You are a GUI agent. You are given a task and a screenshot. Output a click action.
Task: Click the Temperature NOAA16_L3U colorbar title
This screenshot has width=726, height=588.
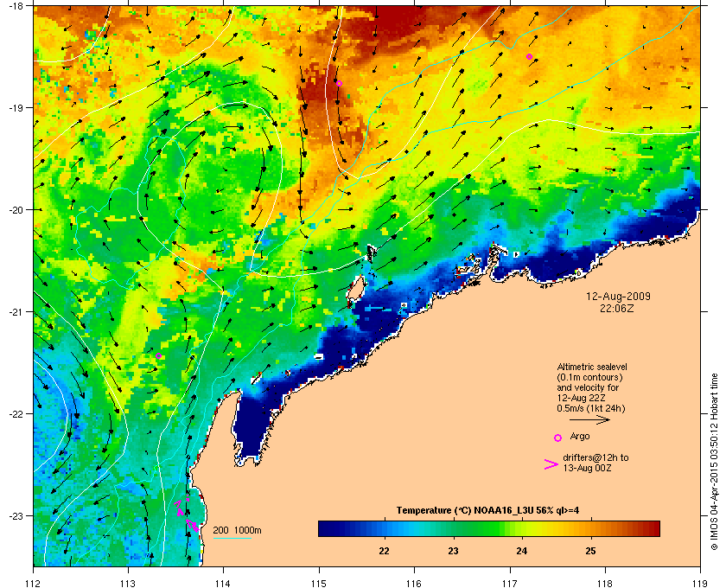[x=487, y=510]
